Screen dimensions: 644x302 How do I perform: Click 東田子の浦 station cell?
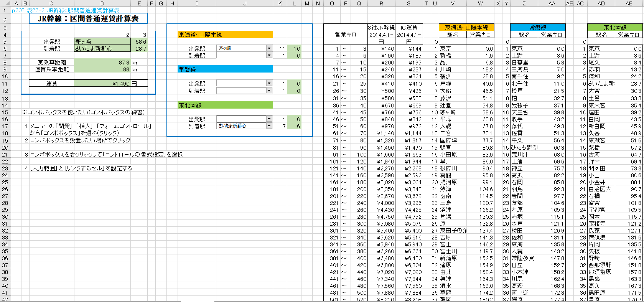coord(453,231)
